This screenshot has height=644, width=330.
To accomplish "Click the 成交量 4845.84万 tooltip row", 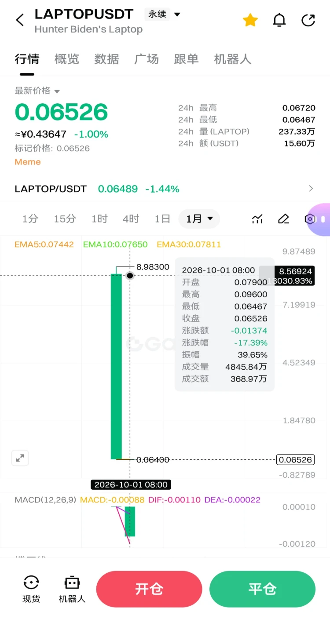I will click(x=224, y=367).
